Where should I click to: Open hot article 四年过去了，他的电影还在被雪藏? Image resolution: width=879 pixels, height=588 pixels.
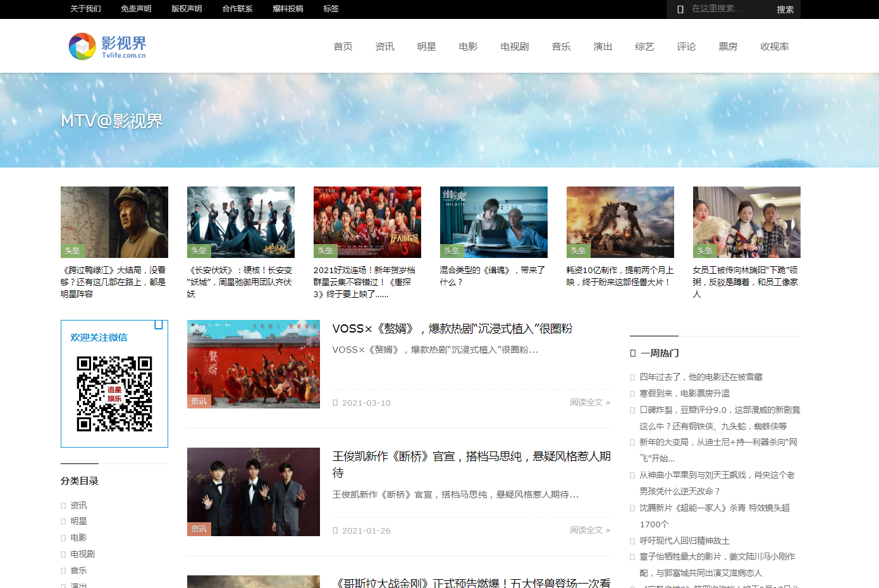pos(701,377)
